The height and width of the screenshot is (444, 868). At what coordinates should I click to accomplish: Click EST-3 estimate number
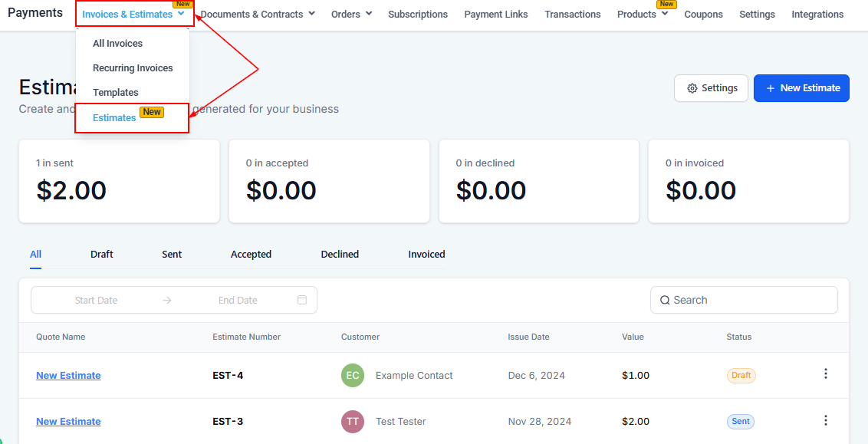click(228, 421)
